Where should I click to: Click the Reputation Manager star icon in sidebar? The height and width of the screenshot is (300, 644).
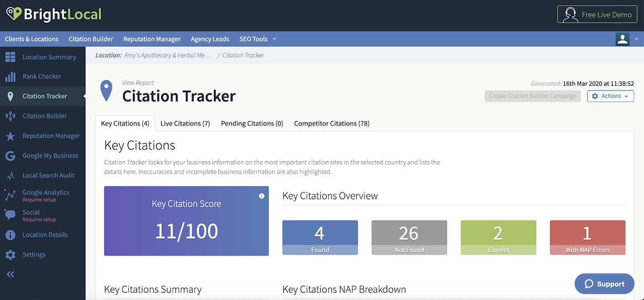point(10,136)
